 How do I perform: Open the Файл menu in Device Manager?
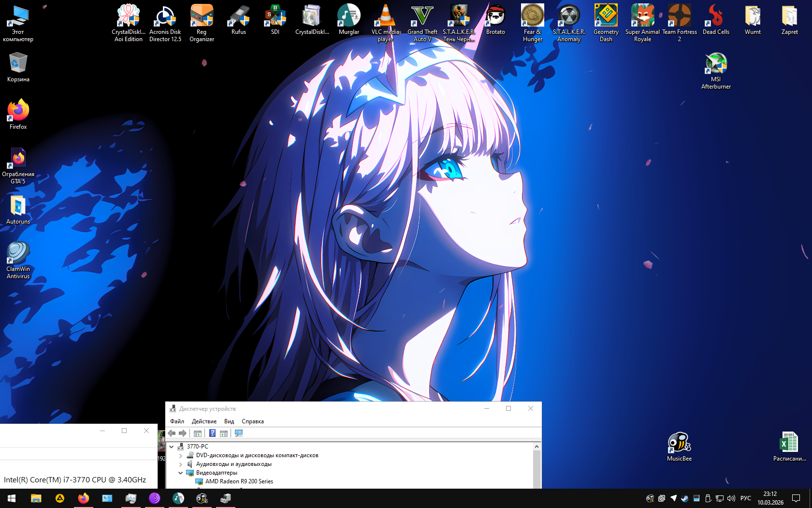pyautogui.click(x=177, y=421)
